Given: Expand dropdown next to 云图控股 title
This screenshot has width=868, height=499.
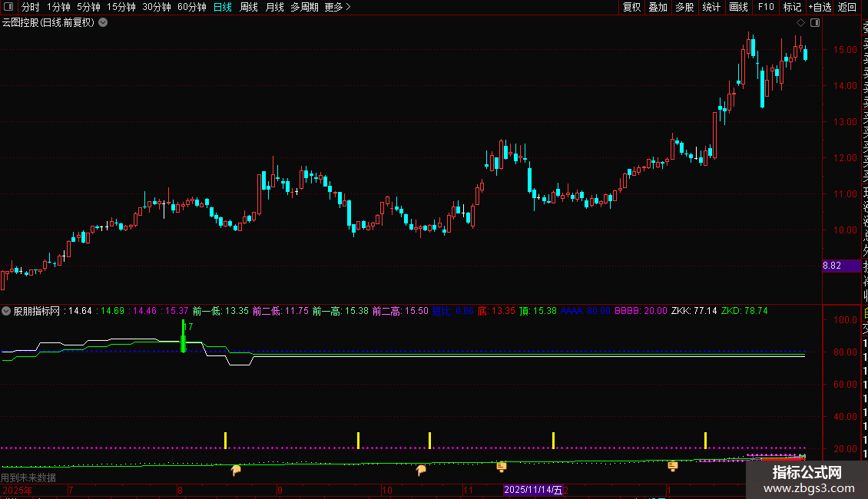Looking at the screenshot, I should (103, 23).
